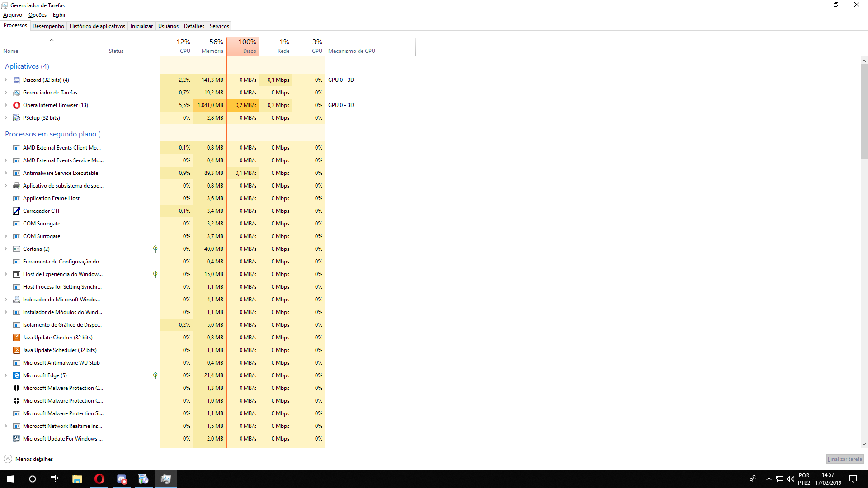Click the Carregador CTF pen icon
868x488 pixels.
click(17, 211)
